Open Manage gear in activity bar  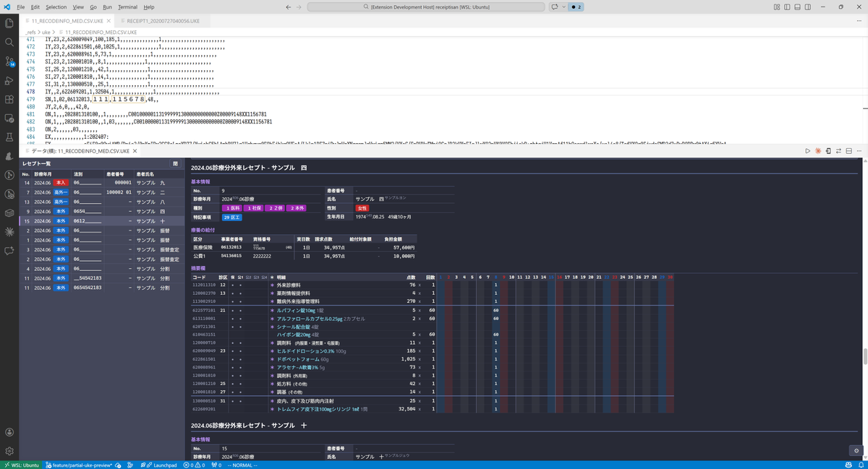[x=9, y=451]
